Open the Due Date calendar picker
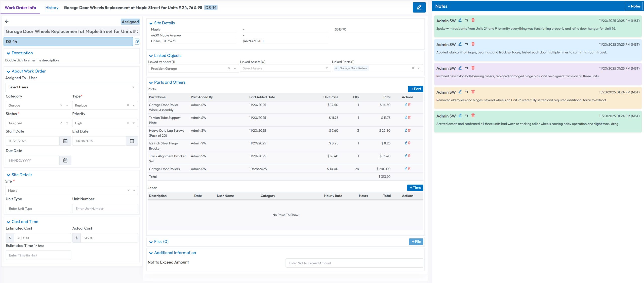 [66, 160]
